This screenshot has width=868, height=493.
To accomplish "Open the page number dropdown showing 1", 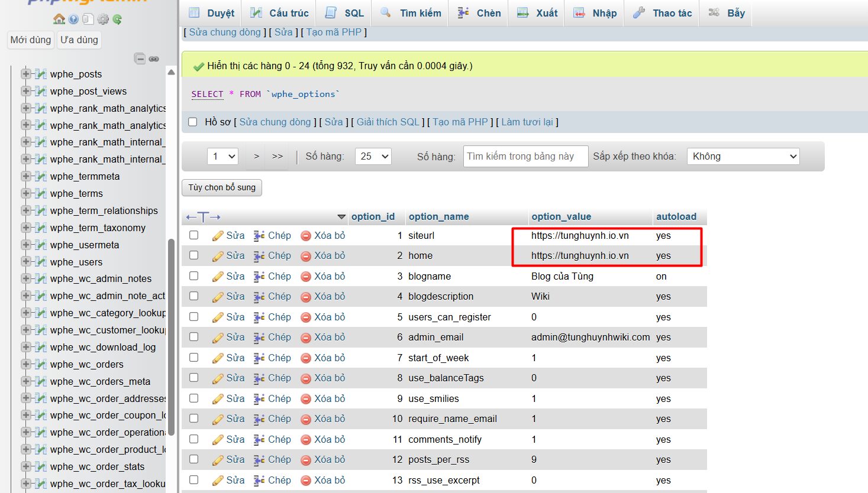I will 222,156.
